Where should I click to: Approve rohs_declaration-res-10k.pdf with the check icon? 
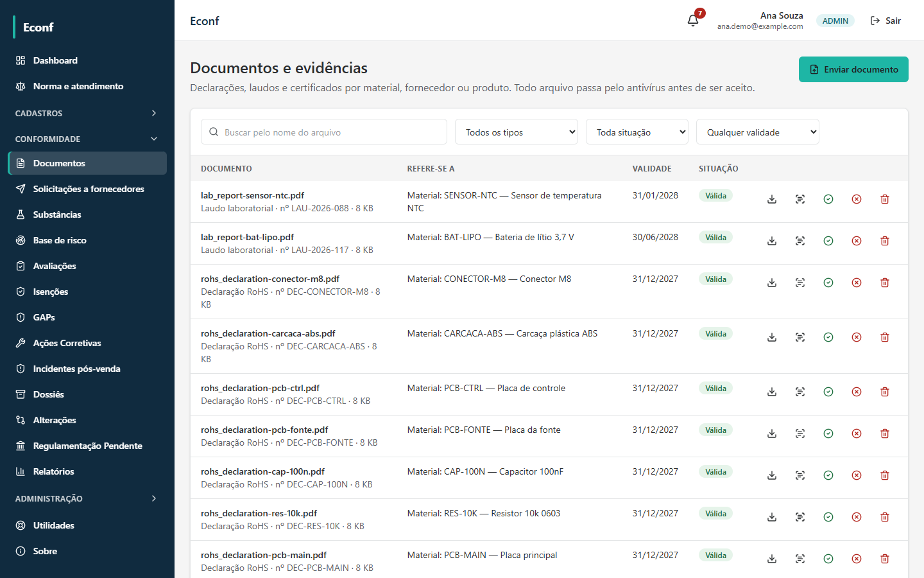(x=828, y=517)
